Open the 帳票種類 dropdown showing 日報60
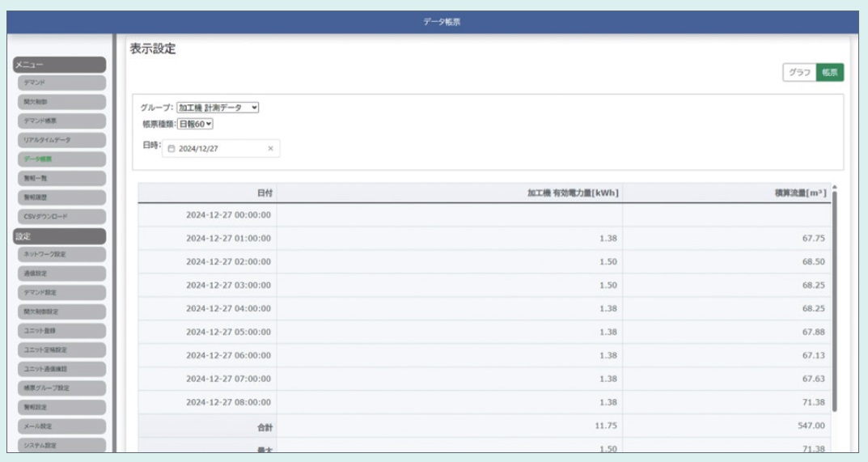This screenshot has height=462, width=868. (x=195, y=124)
